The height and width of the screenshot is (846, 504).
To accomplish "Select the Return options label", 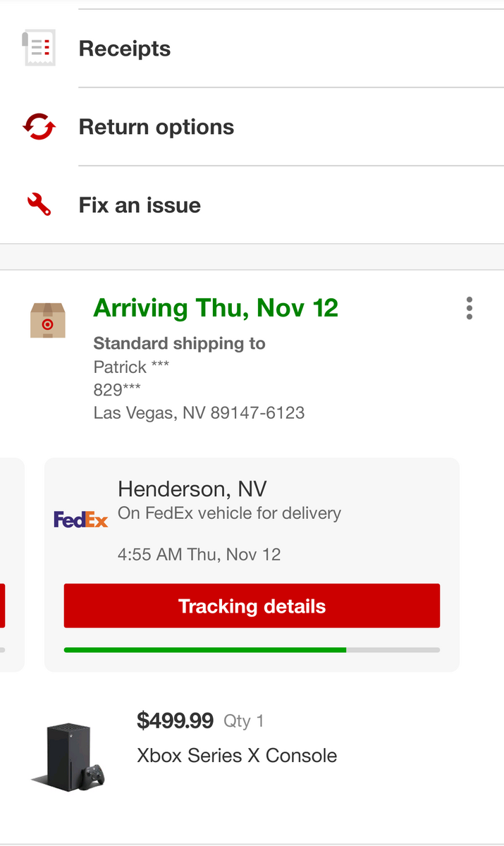I will pos(156,127).
